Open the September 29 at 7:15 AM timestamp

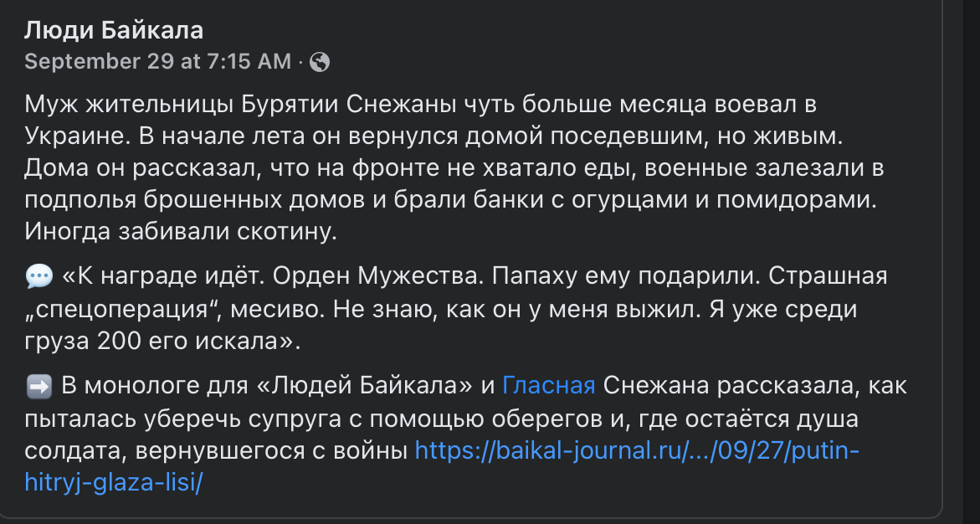click(x=157, y=61)
